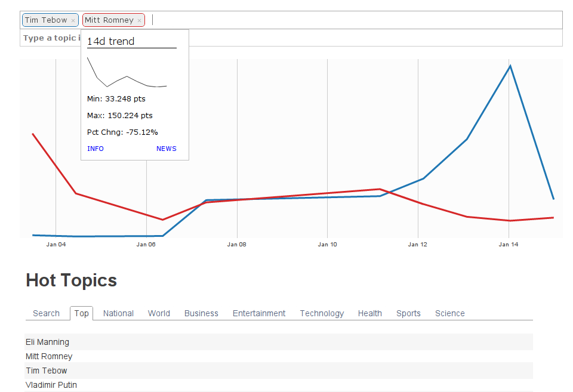Choose Vladimir Putin from Hot Topics
This screenshot has width=573, height=392.
279,385
